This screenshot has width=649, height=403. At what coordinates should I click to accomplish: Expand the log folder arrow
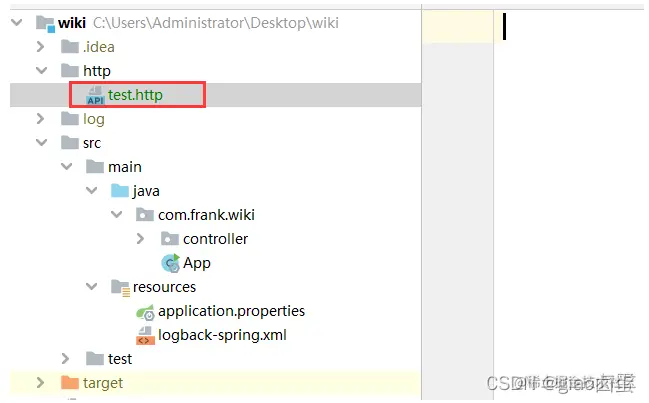(x=40, y=119)
